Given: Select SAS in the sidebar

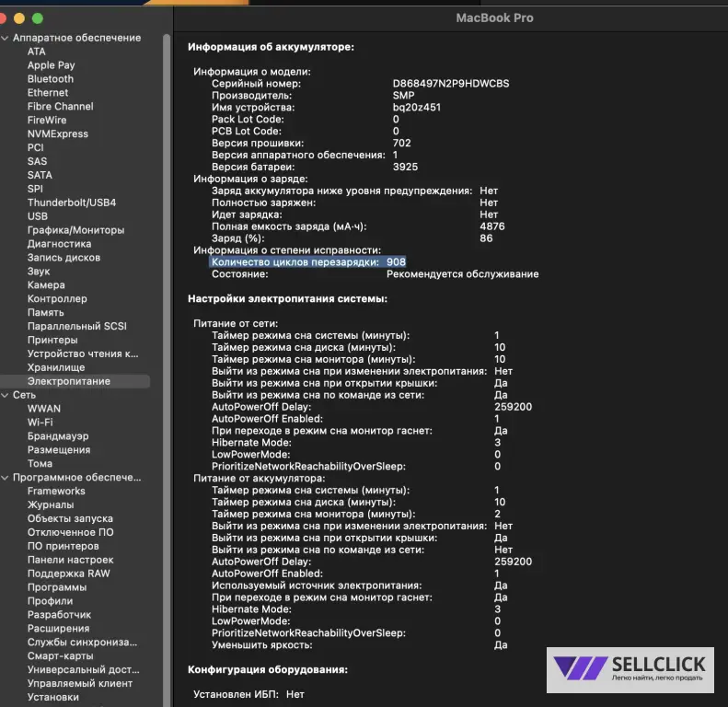Looking at the screenshot, I should 37,161.
